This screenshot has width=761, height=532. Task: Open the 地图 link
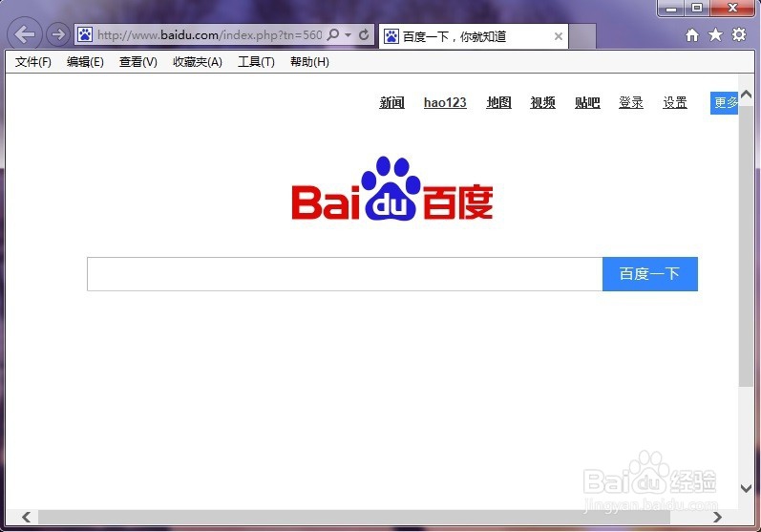click(x=499, y=102)
